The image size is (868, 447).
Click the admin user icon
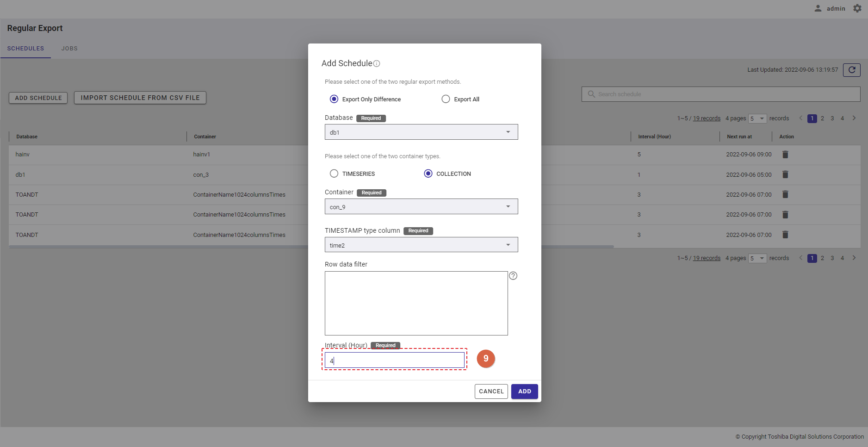[818, 8]
